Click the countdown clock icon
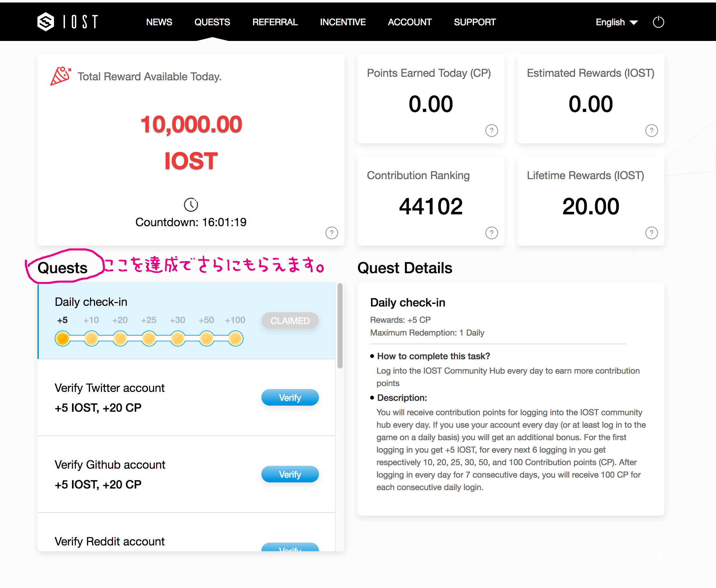 (x=191, y=204)
